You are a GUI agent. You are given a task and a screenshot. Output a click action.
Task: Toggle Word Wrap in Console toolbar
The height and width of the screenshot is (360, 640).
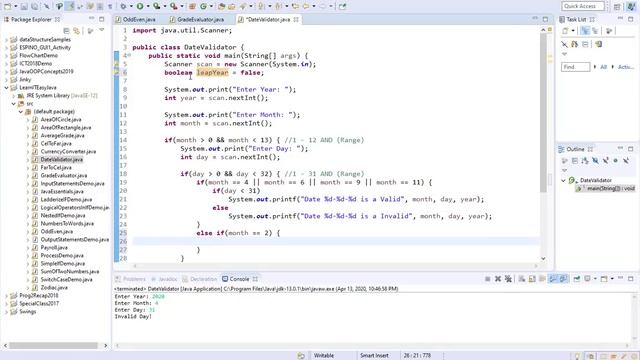(542, 279)
